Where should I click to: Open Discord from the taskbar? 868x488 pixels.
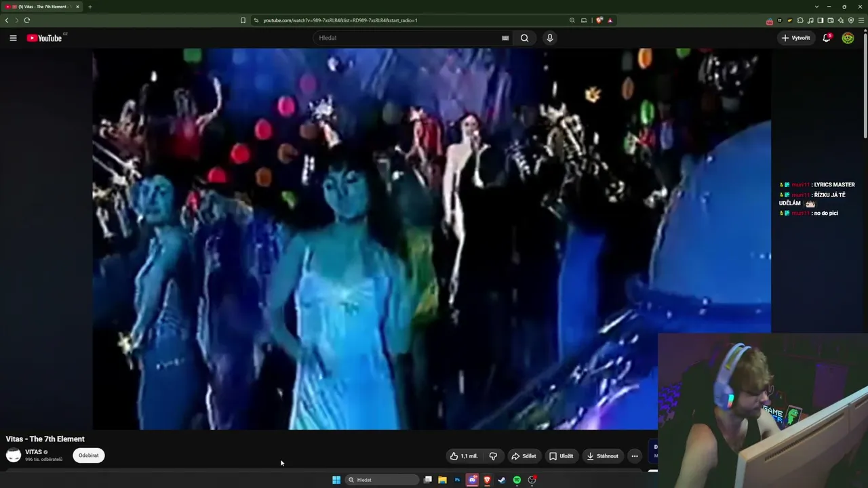point(472,480)
